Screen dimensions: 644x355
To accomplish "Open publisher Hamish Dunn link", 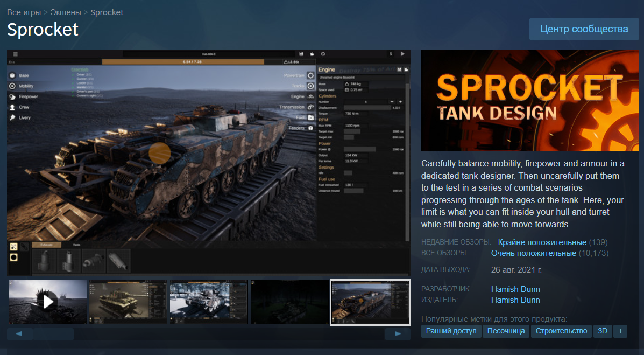I will (x=515, y=300).
